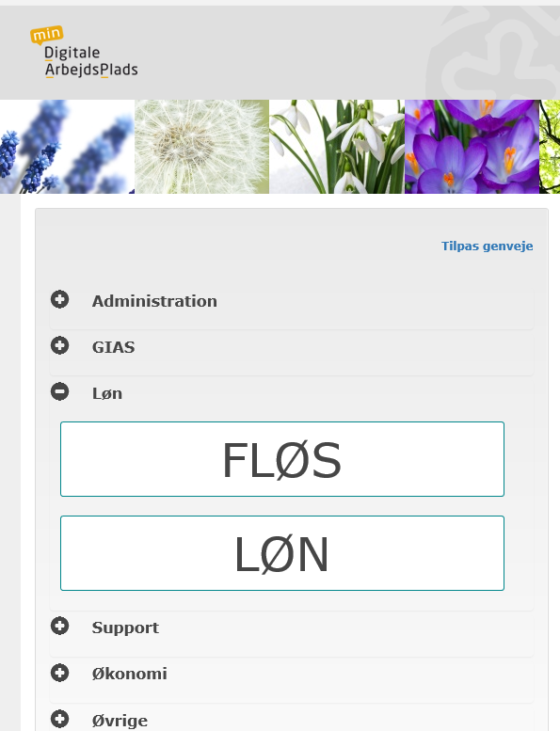Click the purple crocus banner image
The height and width of the screenshot is (731, 560).
pos(472,147)
